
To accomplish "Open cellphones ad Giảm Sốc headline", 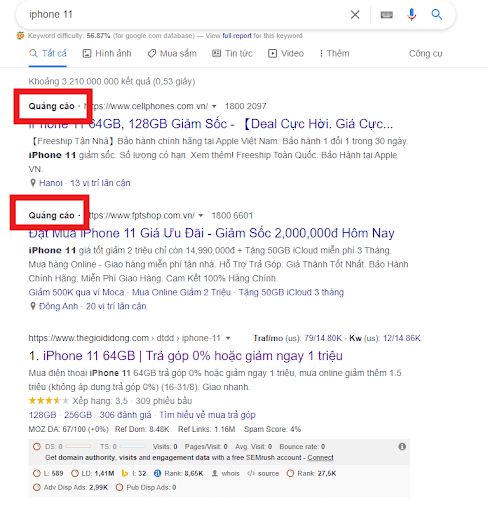I will pos(211,124).
